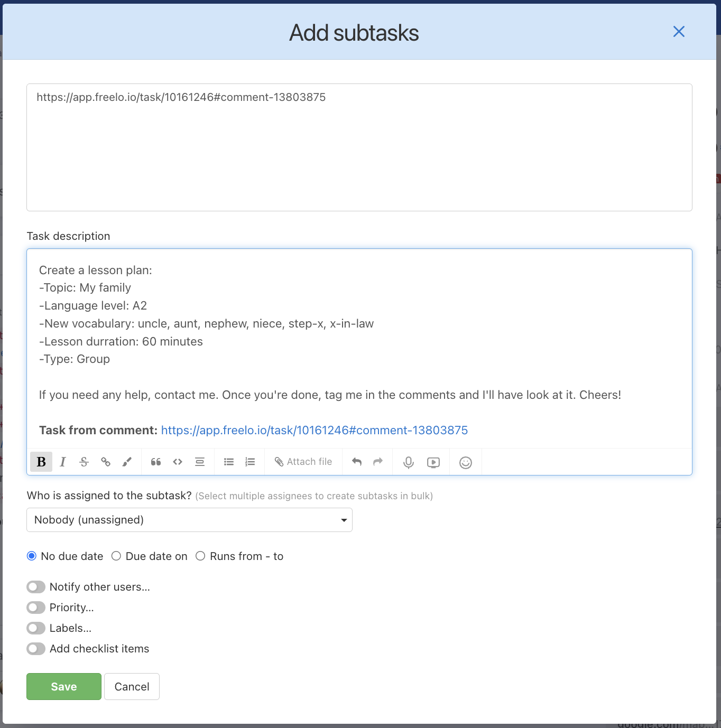Open the task comment link in description
Image resolution: width=721 pixels, height=728 pixels.
click(x=314, y=430)
